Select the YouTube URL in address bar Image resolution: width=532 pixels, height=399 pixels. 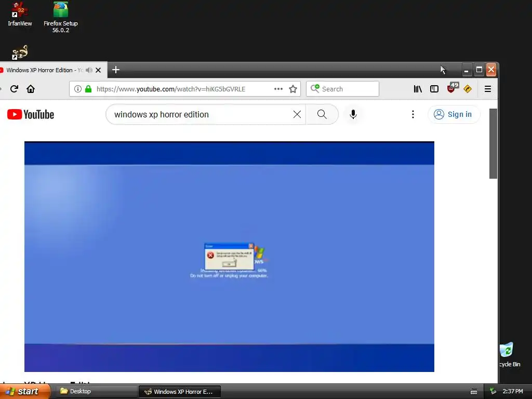[170, 89]
